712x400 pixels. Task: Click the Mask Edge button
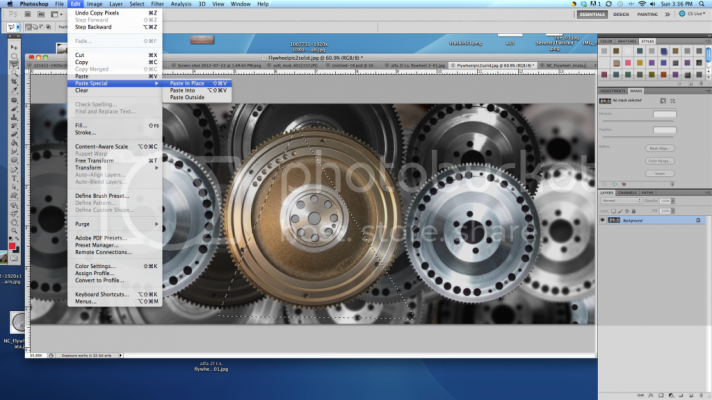(x=660, y=148)
